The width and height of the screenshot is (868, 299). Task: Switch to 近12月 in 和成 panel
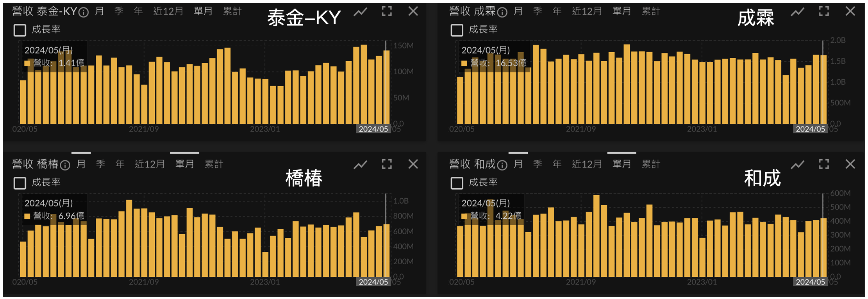(587, 164)
